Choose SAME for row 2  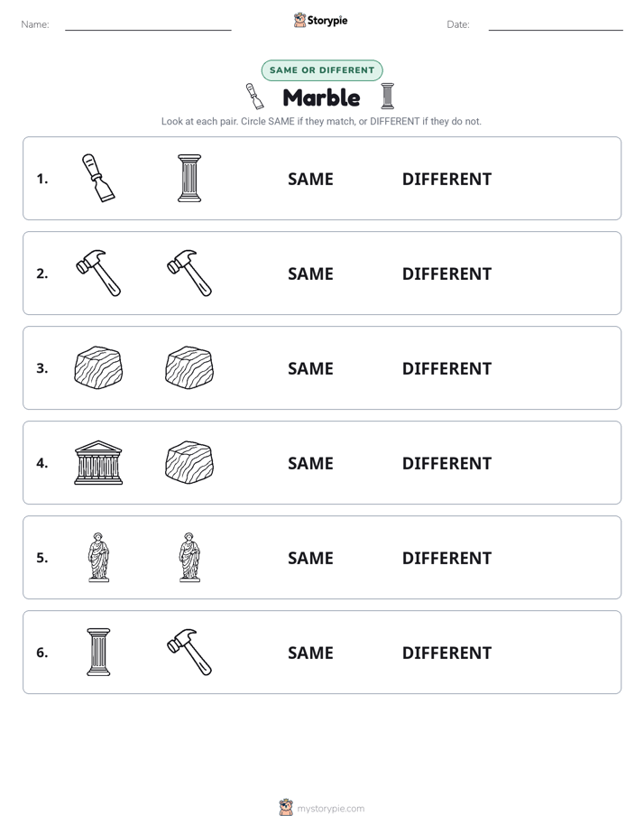310,273
